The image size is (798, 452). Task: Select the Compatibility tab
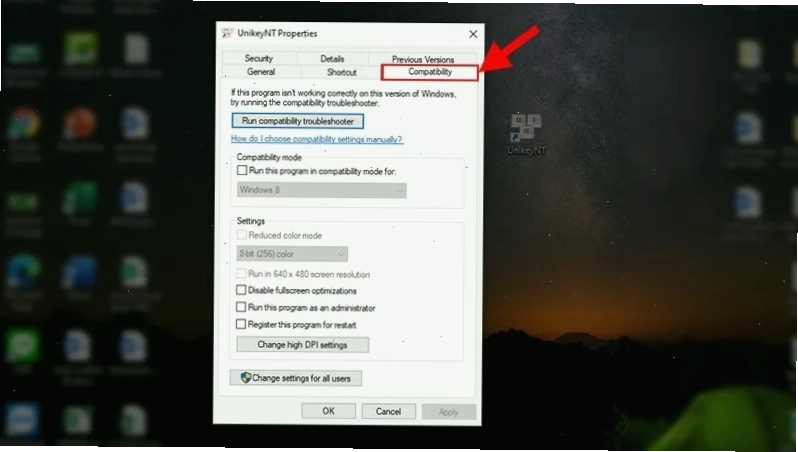coord(430,72)
